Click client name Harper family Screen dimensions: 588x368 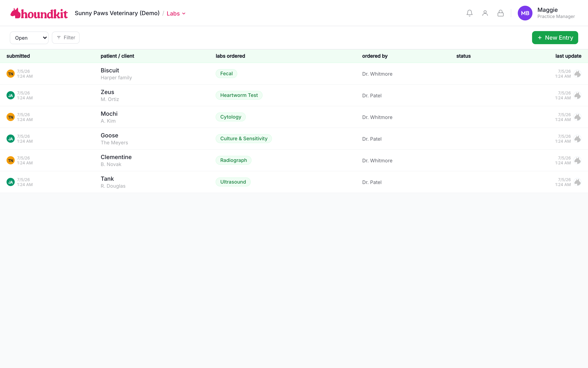116,78
